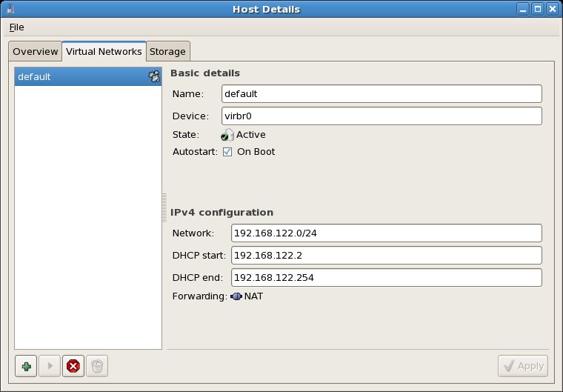Click the network icon in default row
563x392 pixels.
[154, 76]
